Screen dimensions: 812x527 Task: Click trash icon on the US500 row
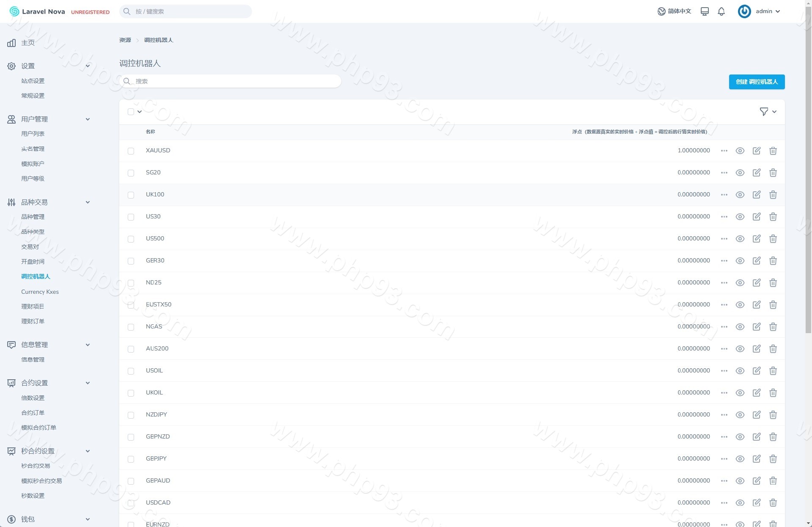[x=773, y=239]
